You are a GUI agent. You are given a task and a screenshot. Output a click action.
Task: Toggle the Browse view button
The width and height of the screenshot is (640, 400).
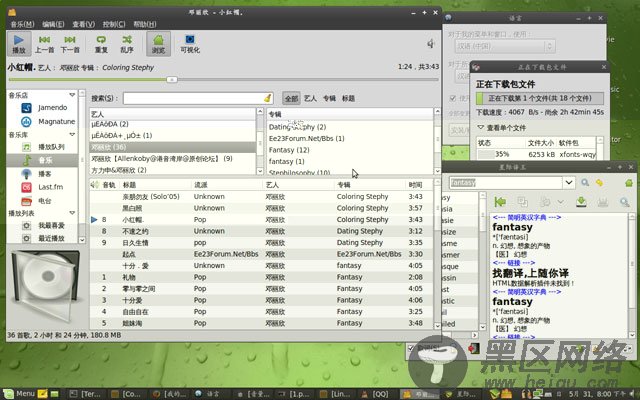click(x=158, y=44)
